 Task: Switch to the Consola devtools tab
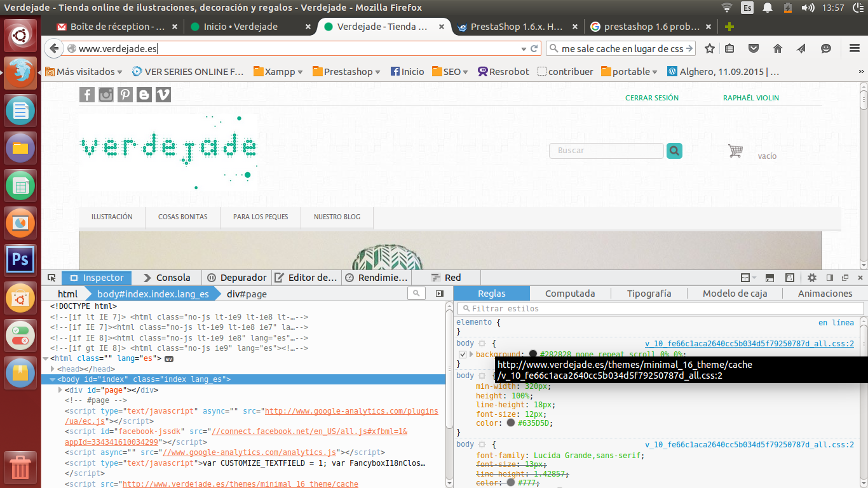coord(166,278)
